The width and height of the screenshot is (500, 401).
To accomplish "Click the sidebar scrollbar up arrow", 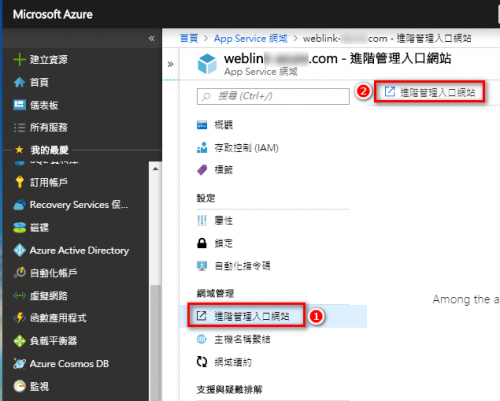I will pyautogui.click(x=155, y=169).
